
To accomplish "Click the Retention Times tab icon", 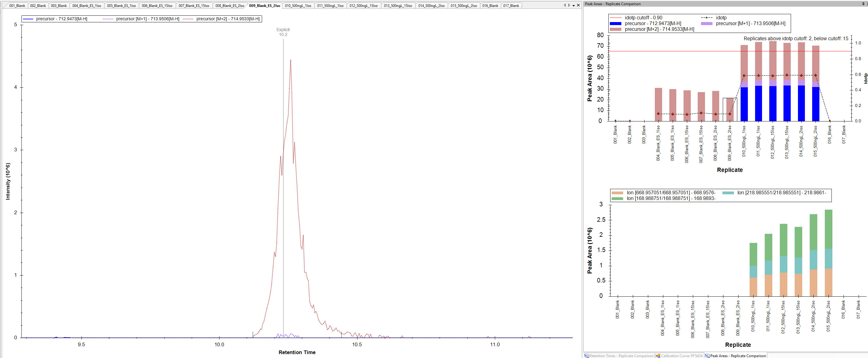I will 587,356.
